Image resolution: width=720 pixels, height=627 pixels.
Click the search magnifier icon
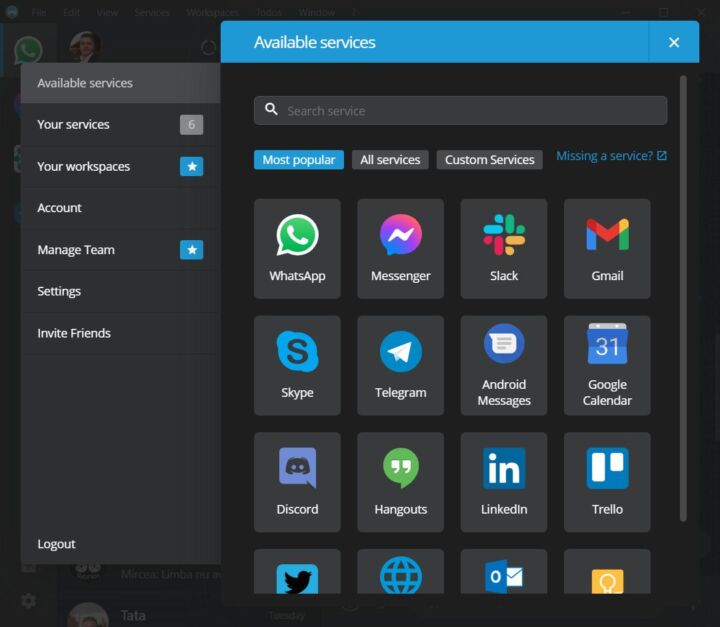[x=271, y=110]
